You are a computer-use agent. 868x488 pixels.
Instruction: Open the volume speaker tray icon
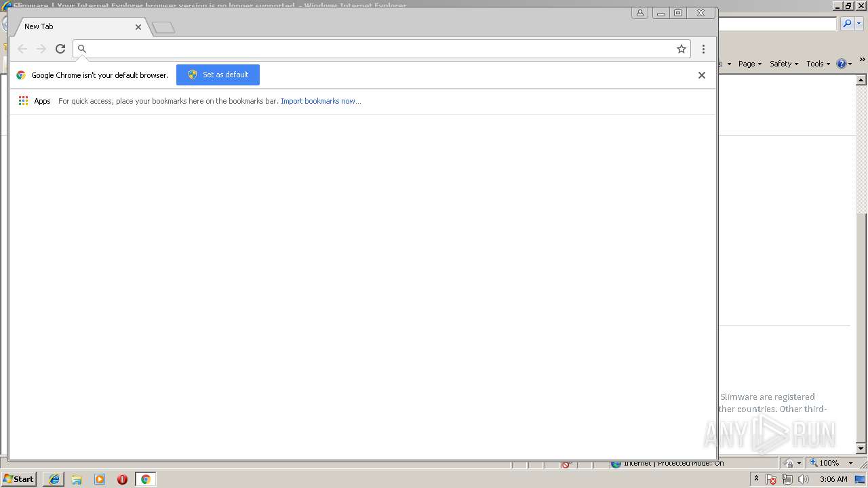click(x=804, y=479)
